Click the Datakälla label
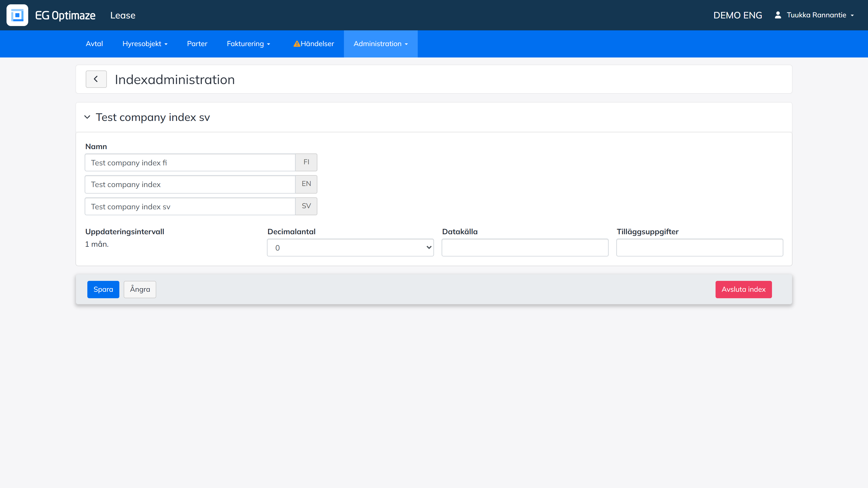Screen dimensions: 868x488 [459, 232]
